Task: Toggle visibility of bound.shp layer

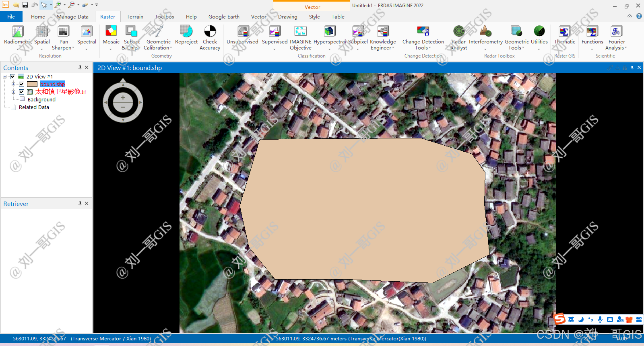Action: pos(21,84)
